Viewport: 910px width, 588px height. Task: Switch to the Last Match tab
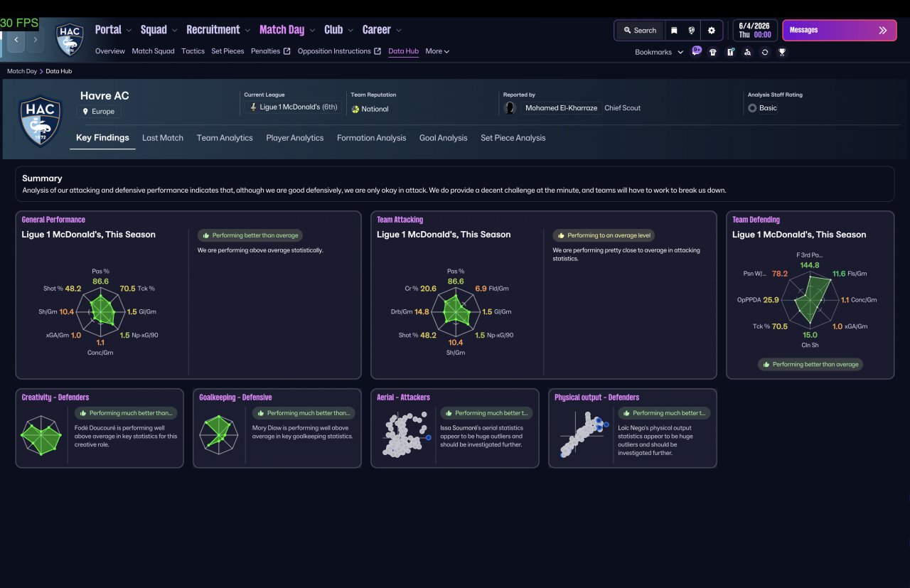click(x=163, y=138)
